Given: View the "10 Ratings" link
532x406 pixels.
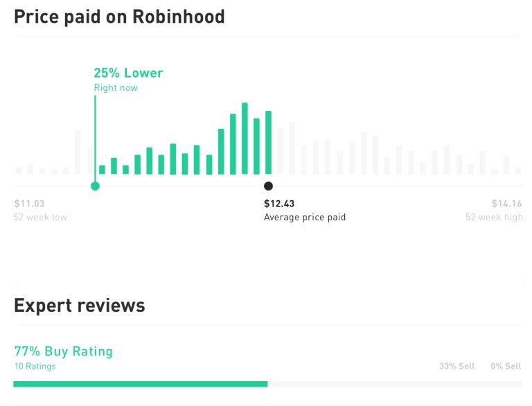Looking at the screenshot, I should click(x=35, y=367).
